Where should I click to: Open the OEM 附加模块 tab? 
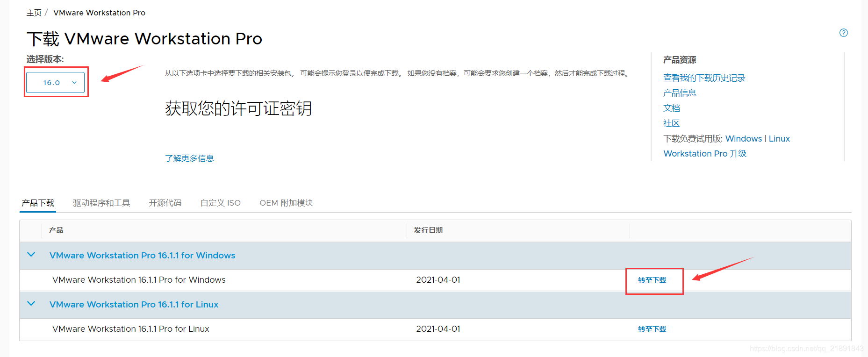pyautogui.click(x=286, y=203)
